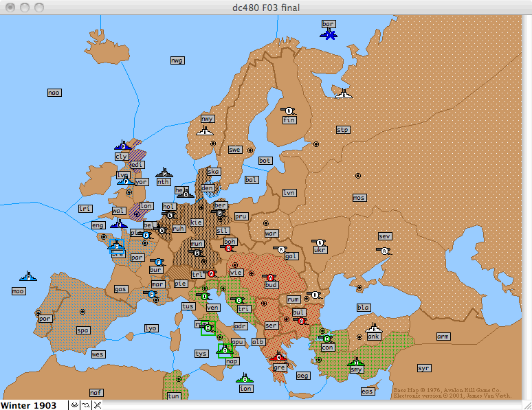The height and width of the screenshot is (410, 532).
Task: Select the Russian army below sev
Action: 384,251
